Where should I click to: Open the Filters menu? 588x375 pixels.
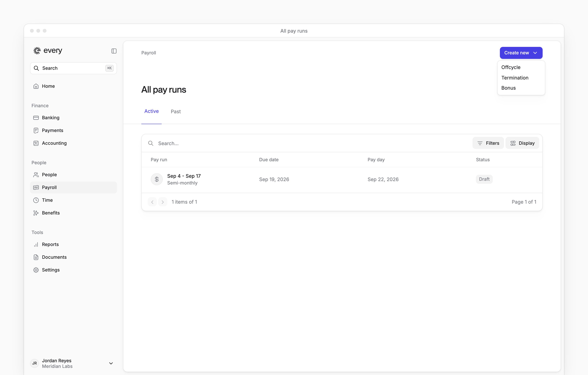coord(488,143)
